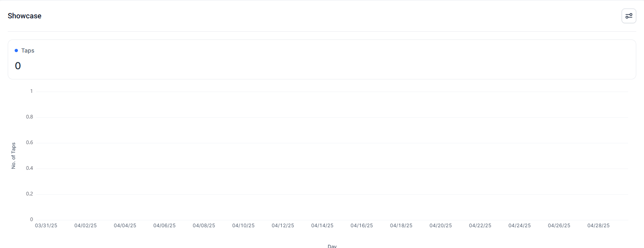Select the 04/02/25 axis label

(85, 226)
